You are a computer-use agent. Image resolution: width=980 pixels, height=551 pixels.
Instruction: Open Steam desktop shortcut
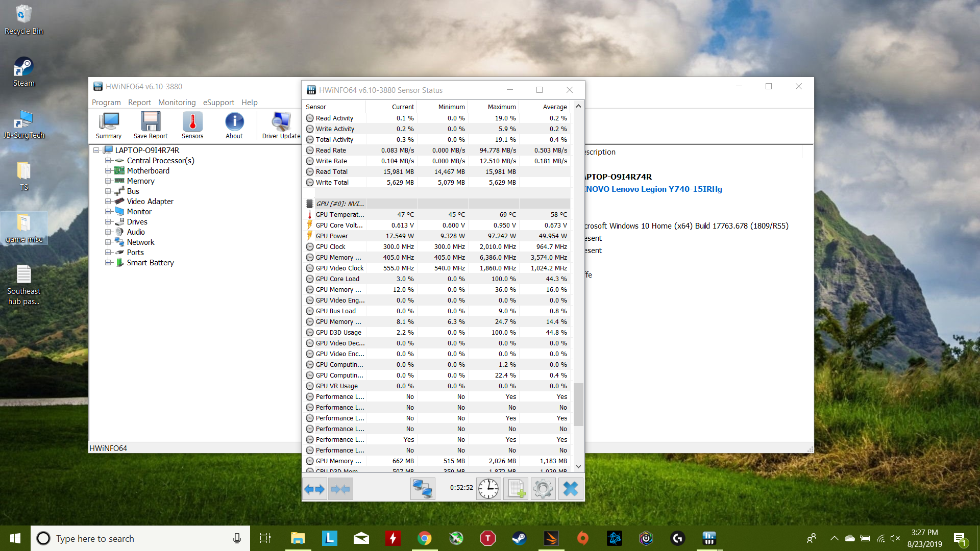click(x=23, y=72)
